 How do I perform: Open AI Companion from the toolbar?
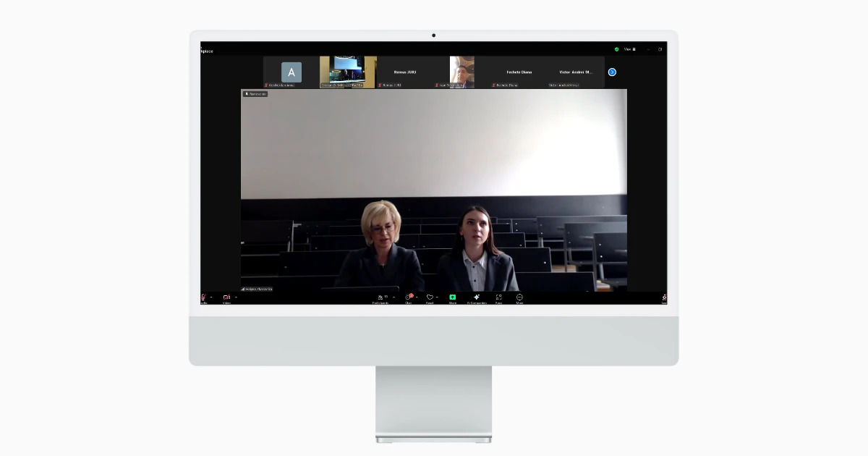[477, 298]
